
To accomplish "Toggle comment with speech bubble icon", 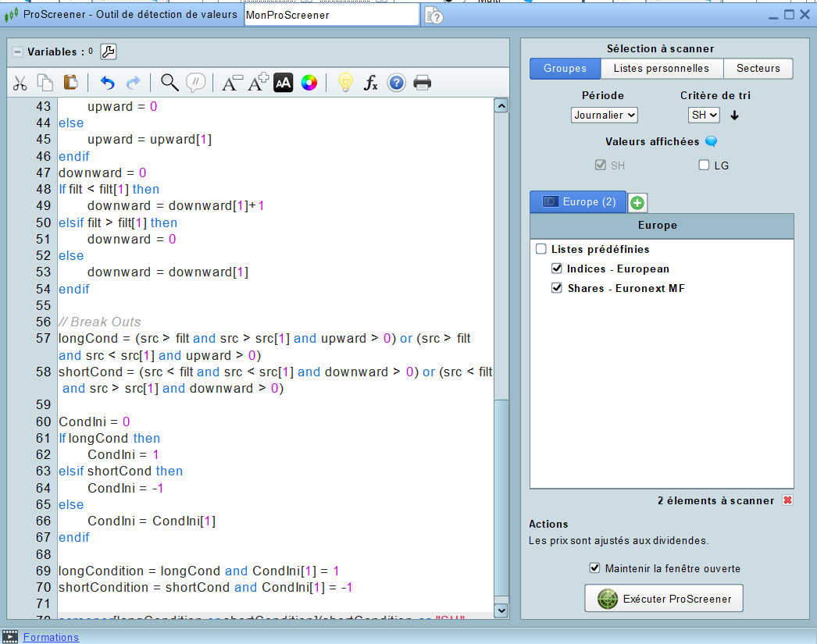I will tap(195, 83).
